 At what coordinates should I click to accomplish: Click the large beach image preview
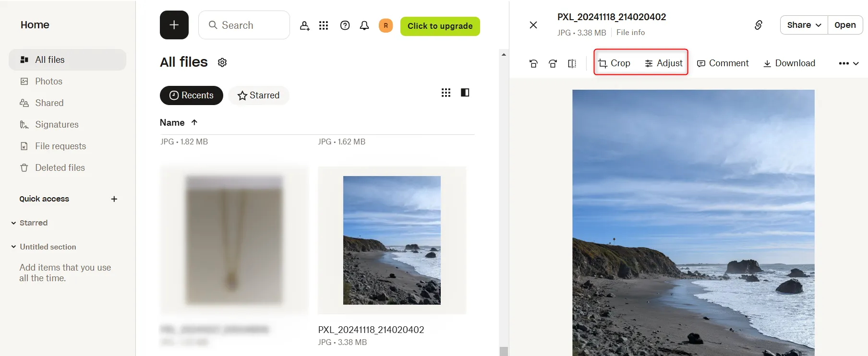click(693, 223)
